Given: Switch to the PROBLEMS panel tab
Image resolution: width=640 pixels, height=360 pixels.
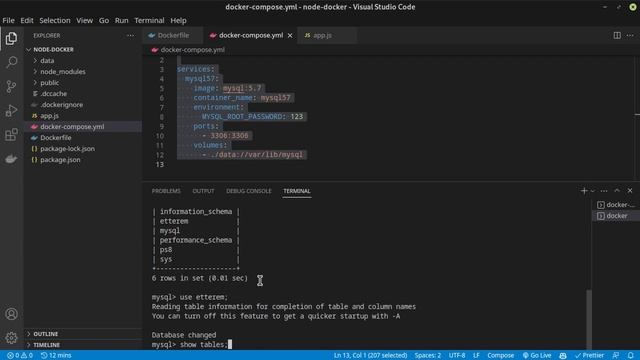Looking at the screenshot, I should tap(166, 191).
